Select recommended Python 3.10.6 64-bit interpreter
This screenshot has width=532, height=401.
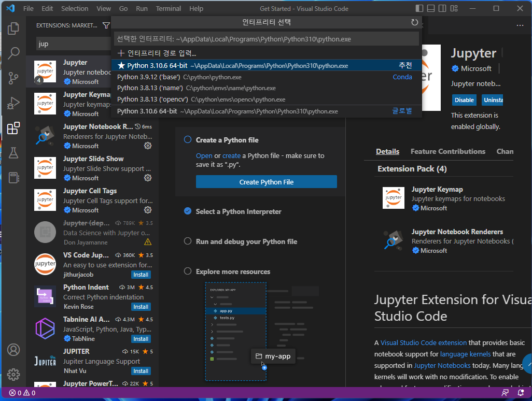(267, 65)
